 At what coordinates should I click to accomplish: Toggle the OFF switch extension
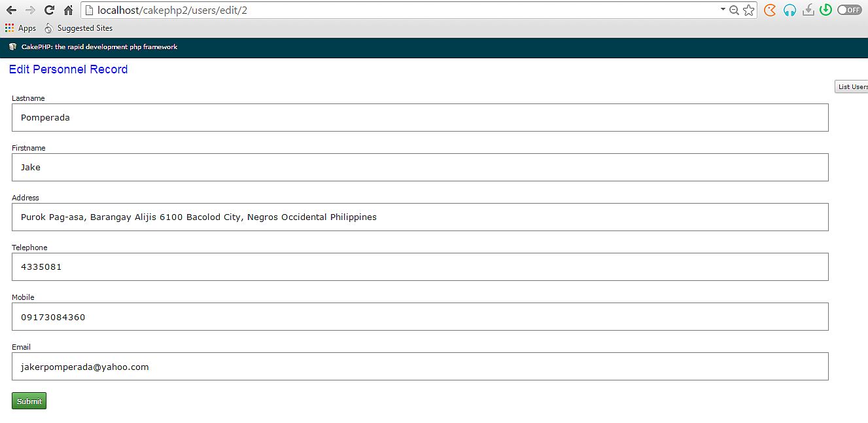pos(849,10)
